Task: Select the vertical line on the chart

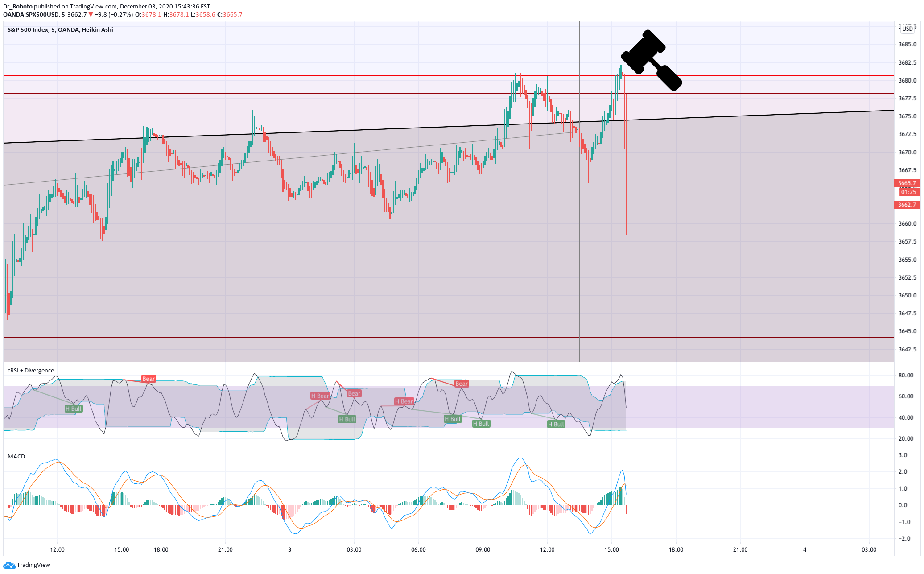Action: coord(579,191)
